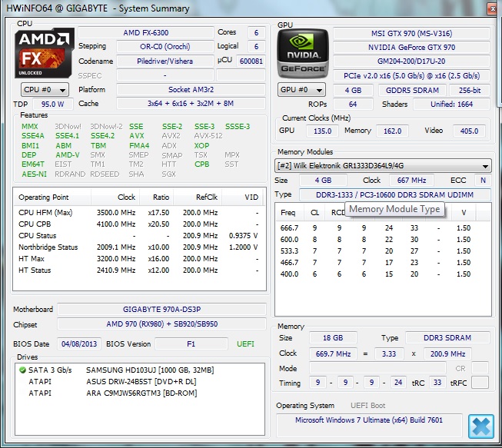Image resolution: width=502 pixels, height=448 pixels.
Task: Click the DDR3-1333 / PC3-10600 module type field
Action: (394, 195)
